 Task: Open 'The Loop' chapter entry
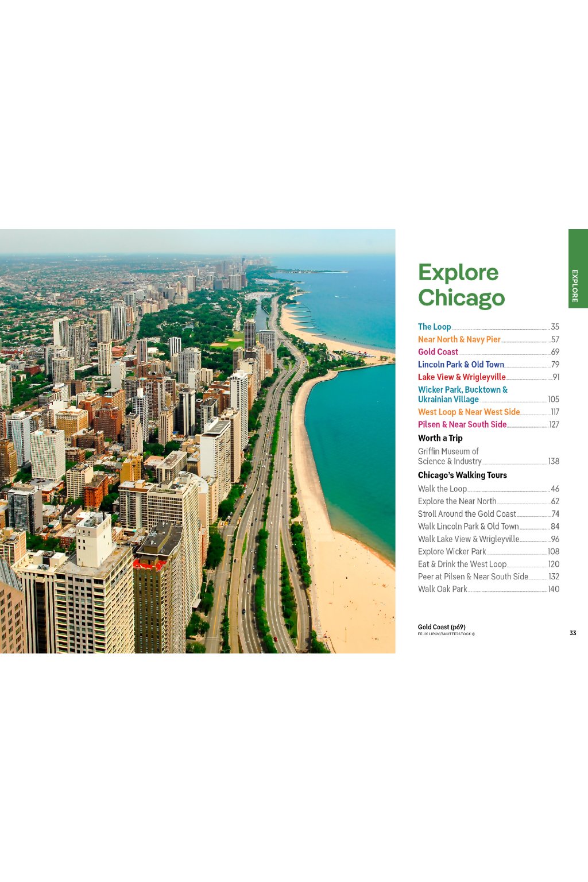[x=488, y=327]
